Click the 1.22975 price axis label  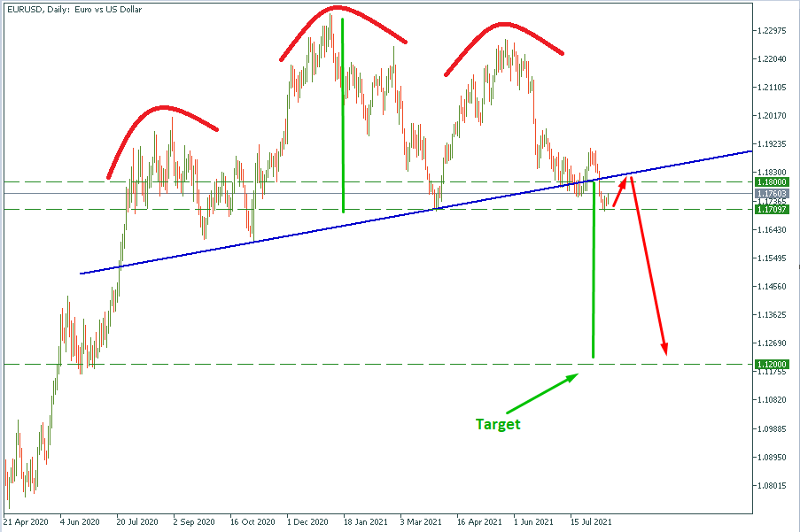pyautogui.click(x=769, y=31)
